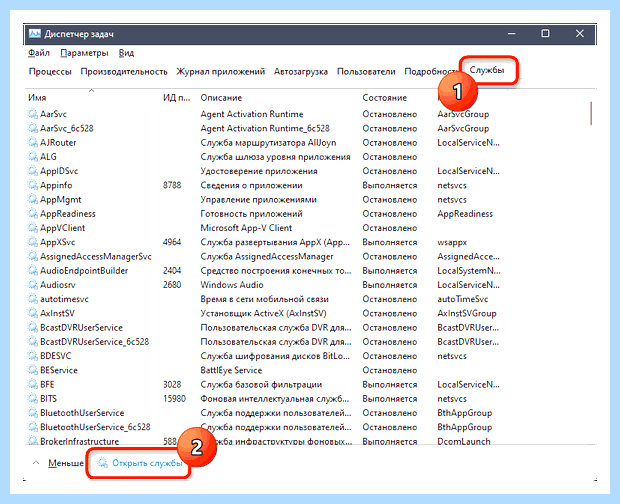Click PID 4964 in AppXSvc row
The height and width of the screenshot is (504, 620).
(172, 242)
